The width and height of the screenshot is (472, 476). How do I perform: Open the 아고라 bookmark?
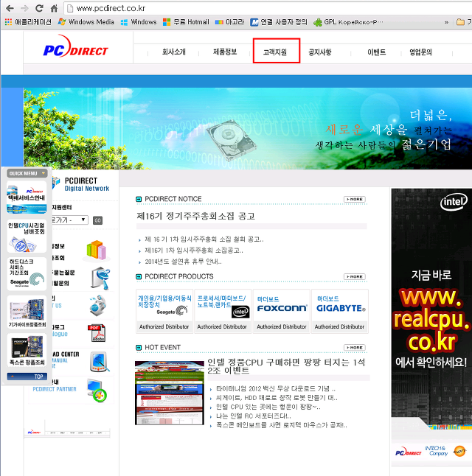point(229,22)
